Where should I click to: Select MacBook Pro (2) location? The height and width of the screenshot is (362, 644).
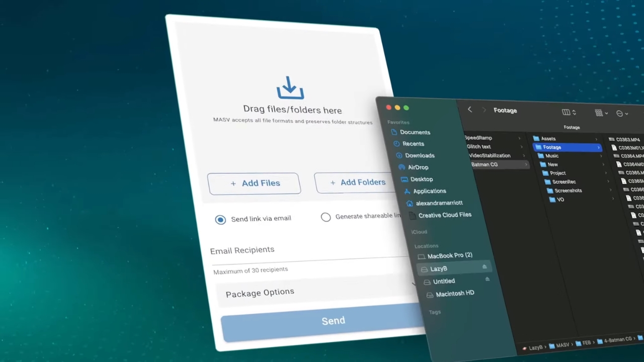(445, 256)
